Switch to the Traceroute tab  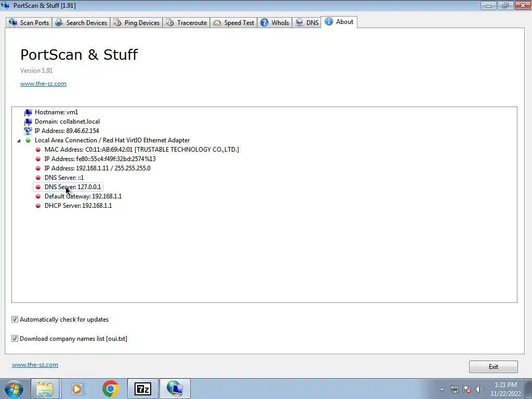point(187,23)
